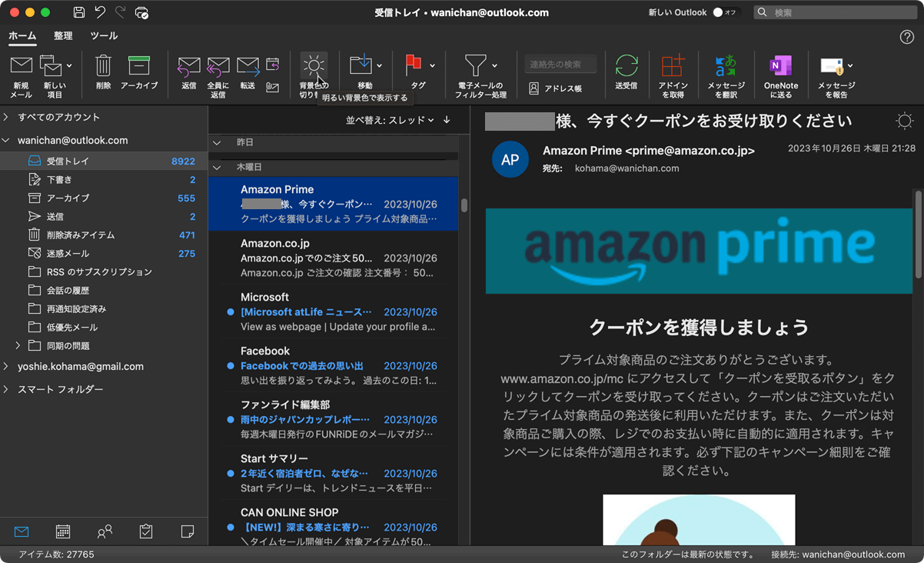Expand the yoshie.kohama@gmail.com account
Viewport: 924px width, 563px height.
[x=6, y=367]
